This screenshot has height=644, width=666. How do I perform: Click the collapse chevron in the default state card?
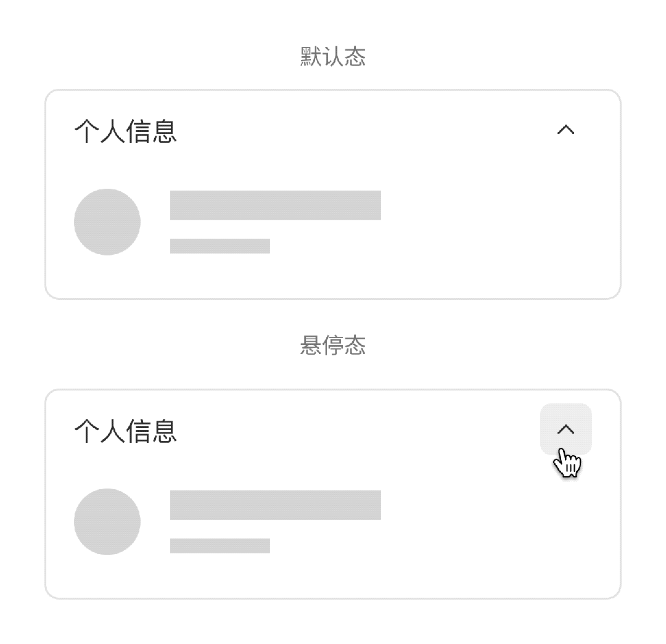(567, 130)
